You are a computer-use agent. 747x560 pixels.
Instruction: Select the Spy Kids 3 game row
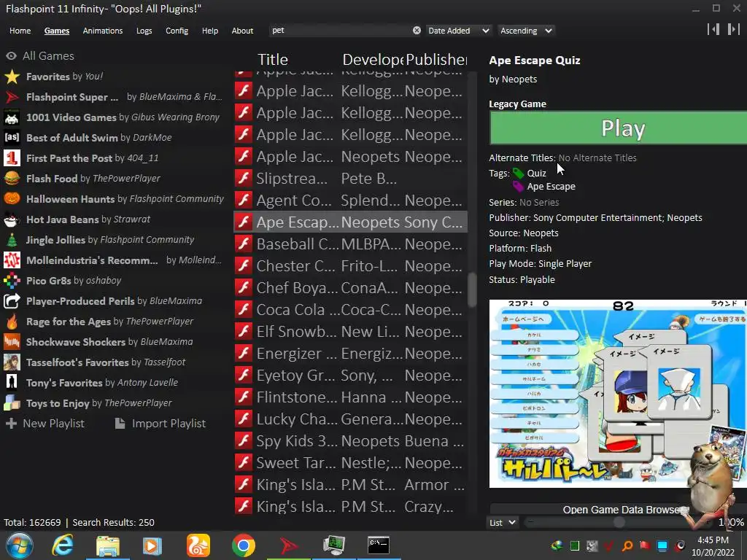[350, 440]
